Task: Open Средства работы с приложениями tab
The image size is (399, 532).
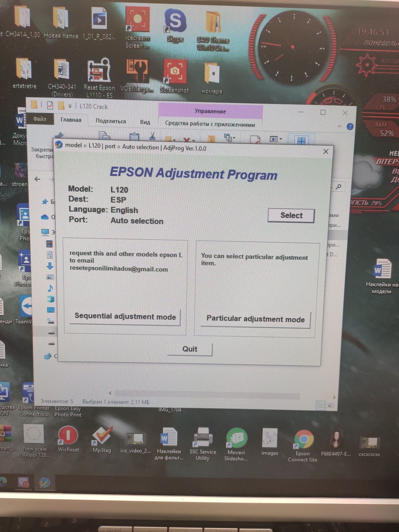Action: coord(210,124)
